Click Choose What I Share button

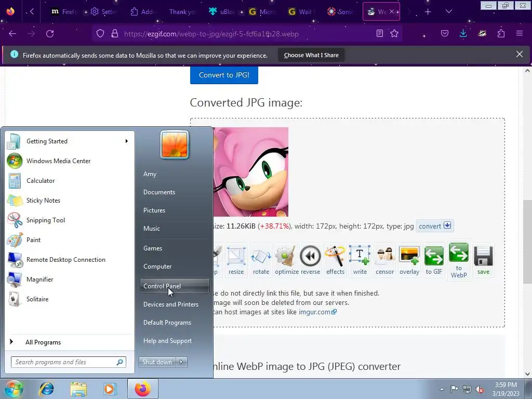311,55
